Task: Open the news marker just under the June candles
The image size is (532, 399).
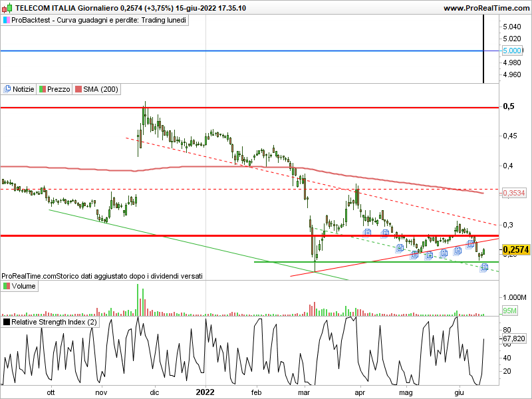Action: pos(471,243)
